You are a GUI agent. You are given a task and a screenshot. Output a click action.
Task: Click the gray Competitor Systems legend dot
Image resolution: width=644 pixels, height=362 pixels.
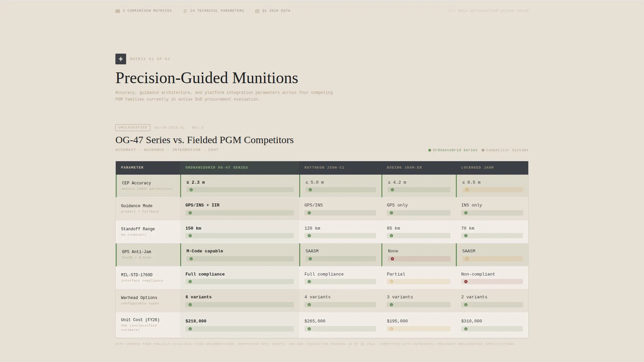click(x=483, y=150)
